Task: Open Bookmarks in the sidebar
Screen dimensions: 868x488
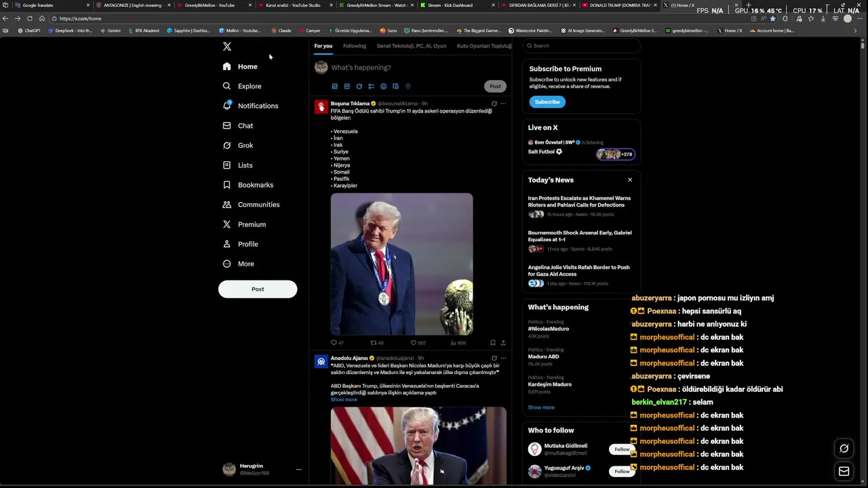Action: point(248,185)
